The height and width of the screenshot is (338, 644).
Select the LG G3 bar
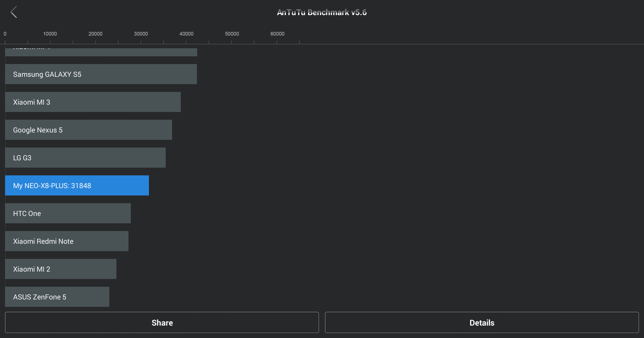coord(85,158)
